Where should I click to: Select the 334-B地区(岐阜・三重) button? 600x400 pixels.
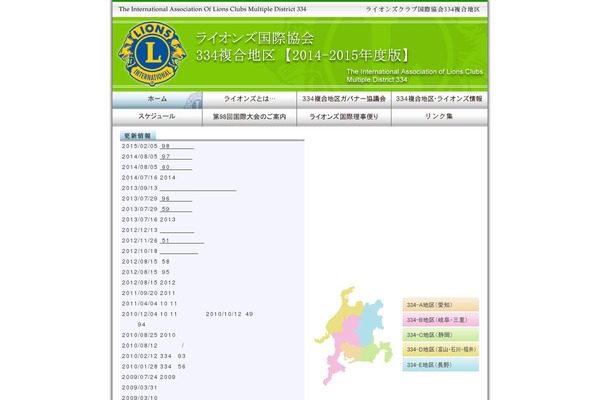[440, 320]
